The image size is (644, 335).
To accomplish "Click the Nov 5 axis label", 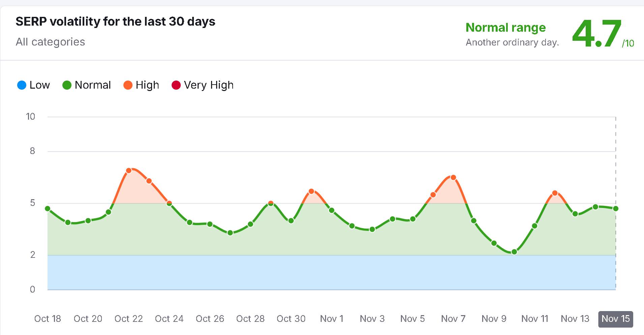I will pyautogui.click(x=413, y=319).
